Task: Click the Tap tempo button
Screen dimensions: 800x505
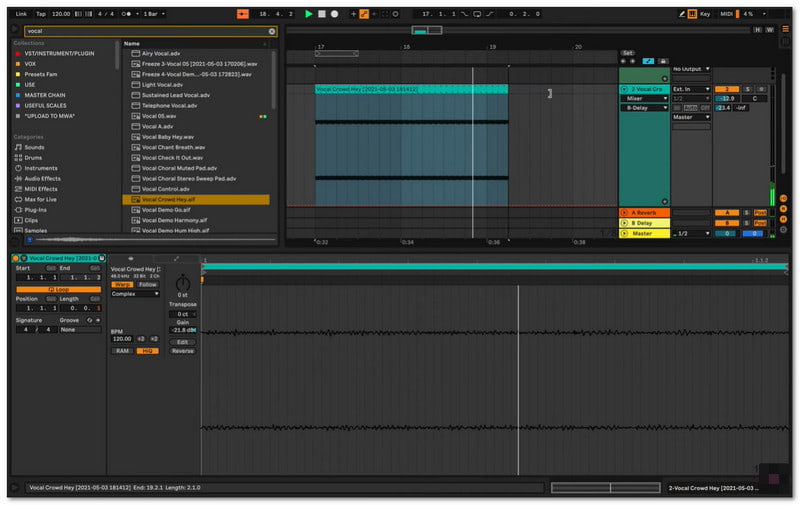Action: pyautogui.click(x=41, y=14)
